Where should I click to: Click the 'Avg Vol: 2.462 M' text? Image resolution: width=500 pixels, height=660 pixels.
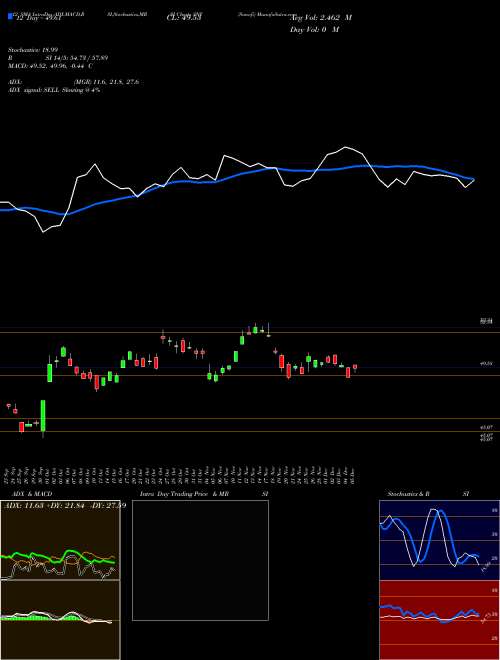coord(322,18)
